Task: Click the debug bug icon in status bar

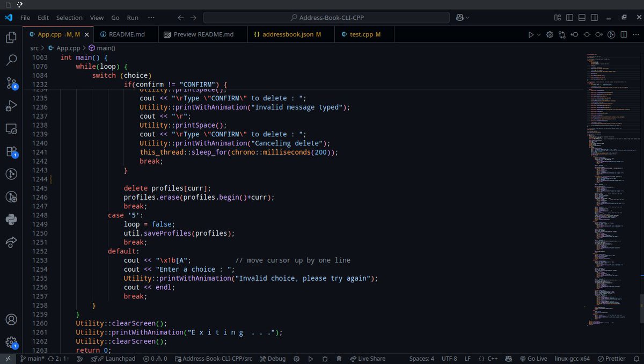Action: pos(325,359)
